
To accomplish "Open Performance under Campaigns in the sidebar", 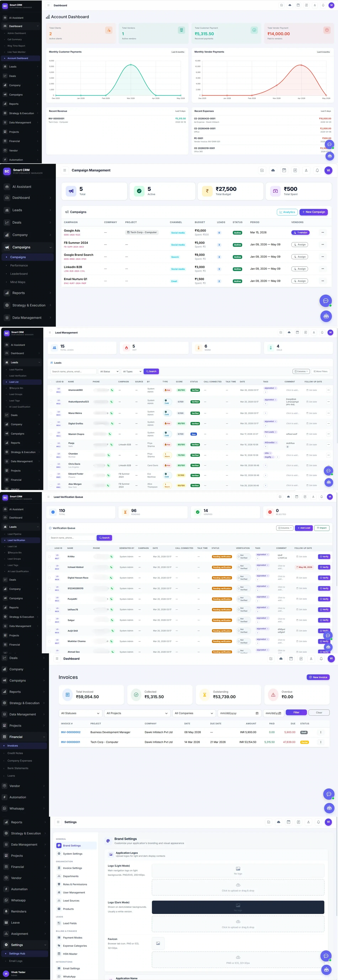I will point(19,265).
